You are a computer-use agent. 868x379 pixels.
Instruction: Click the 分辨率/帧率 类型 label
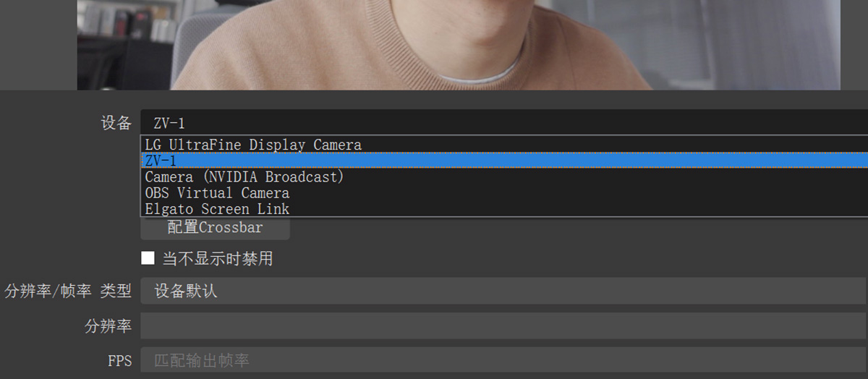[x=68, y=291]
